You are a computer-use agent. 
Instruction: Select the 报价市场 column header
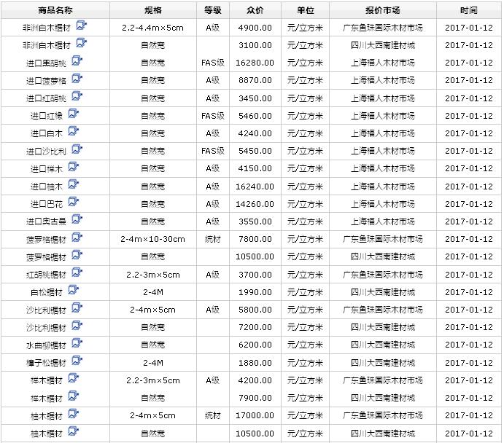pyautogui.click(x=383, y=10)
